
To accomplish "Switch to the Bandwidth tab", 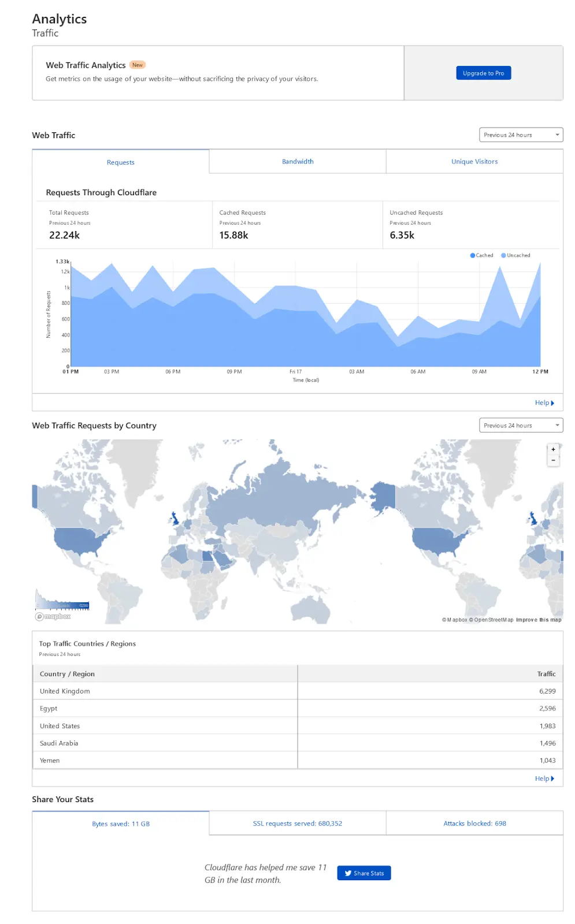I will (x=298, y=162).
